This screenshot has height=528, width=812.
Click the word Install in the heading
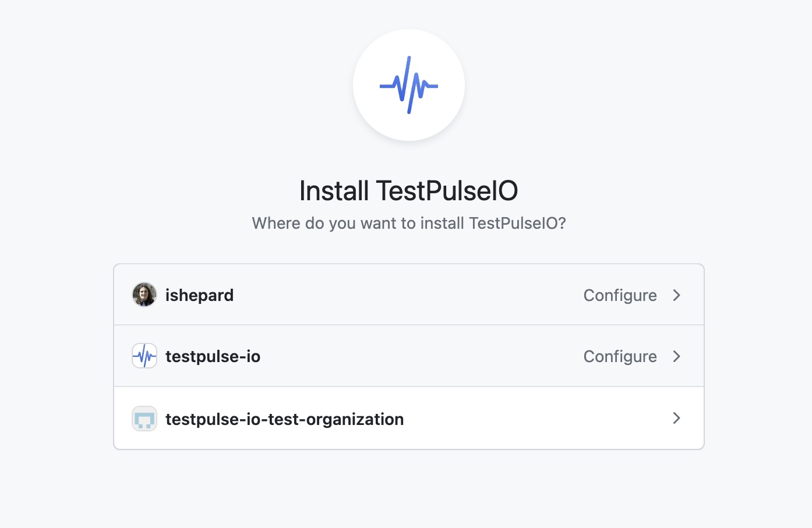pyautogui.click(x=334, y=191)
